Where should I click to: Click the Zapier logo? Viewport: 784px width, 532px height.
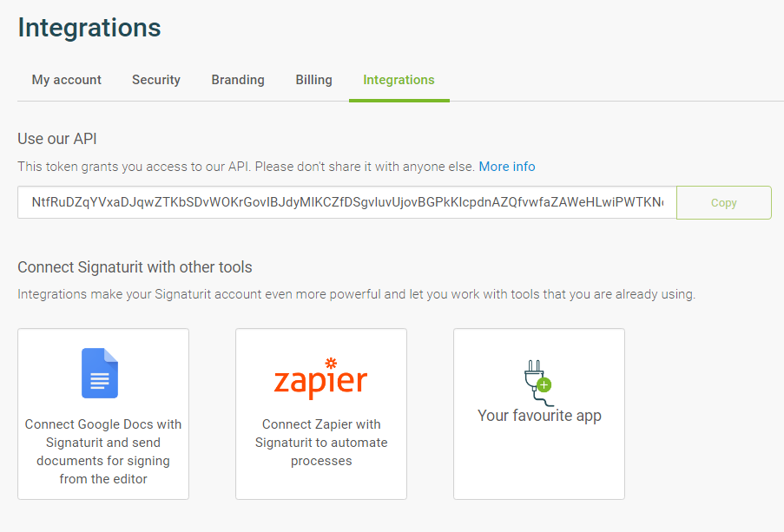pos(321,378)
